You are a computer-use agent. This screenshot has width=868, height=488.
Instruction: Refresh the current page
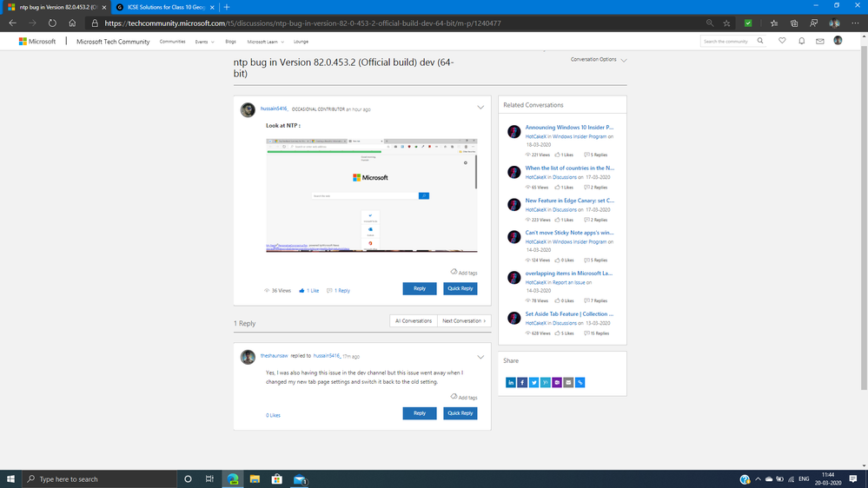pos(52,23)
